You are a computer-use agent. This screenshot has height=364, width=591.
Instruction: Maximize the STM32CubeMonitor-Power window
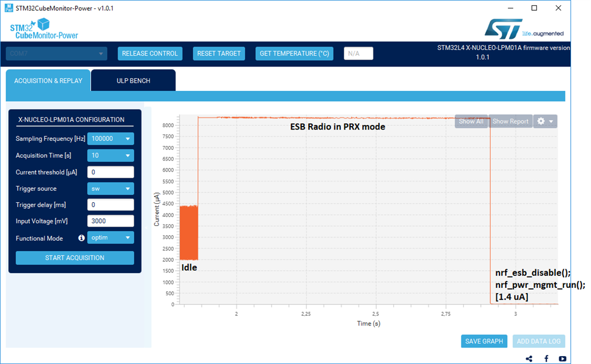534,8
